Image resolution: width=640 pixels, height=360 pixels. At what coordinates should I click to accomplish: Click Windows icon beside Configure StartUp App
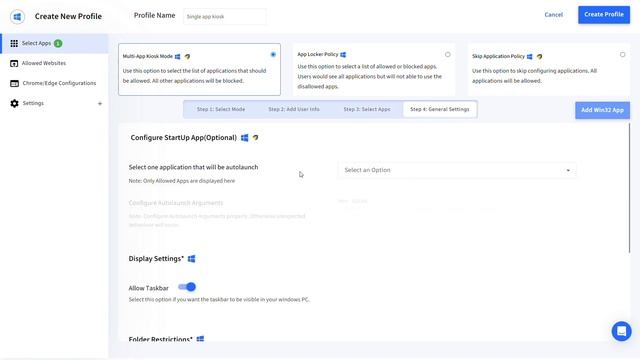(x=244, y=138)
